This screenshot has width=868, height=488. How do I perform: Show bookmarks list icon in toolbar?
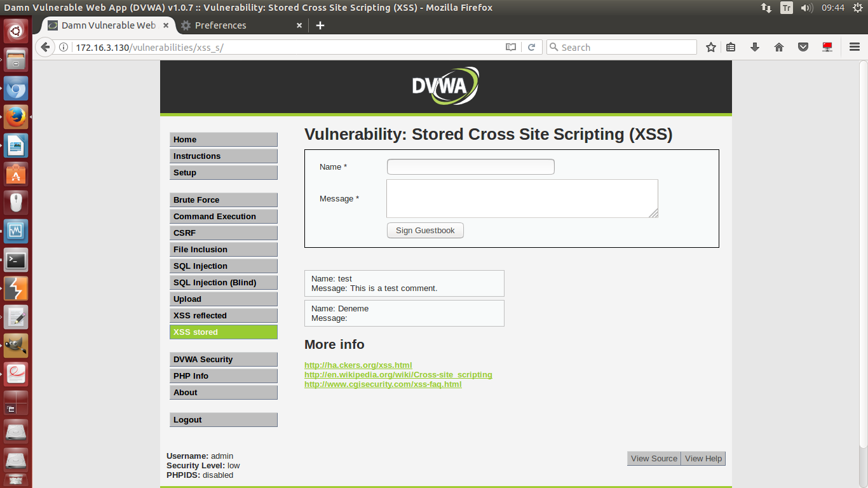pyautogui.click(x=731, y=47)
